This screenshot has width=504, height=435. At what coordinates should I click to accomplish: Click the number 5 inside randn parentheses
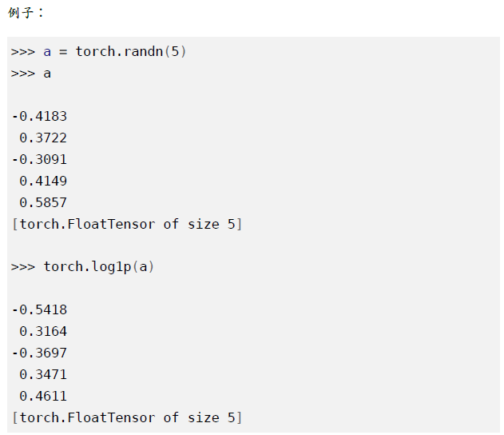point(175,51)
